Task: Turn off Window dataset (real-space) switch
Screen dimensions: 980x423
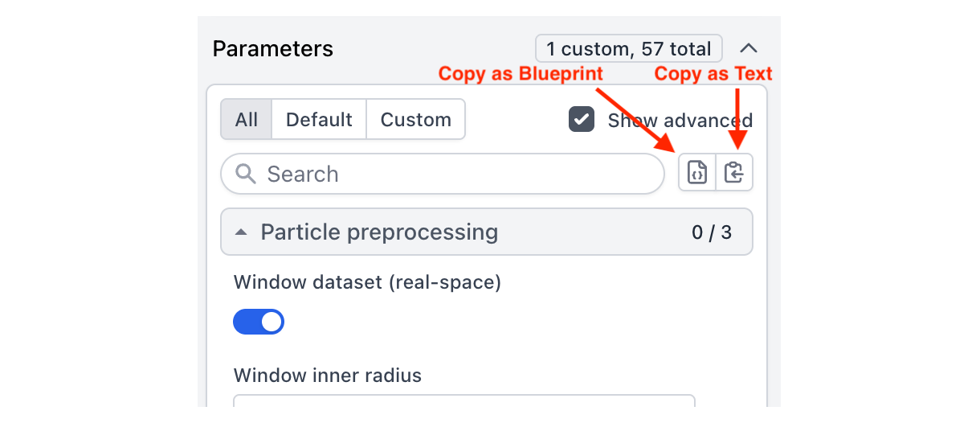Action: [259, 322]
